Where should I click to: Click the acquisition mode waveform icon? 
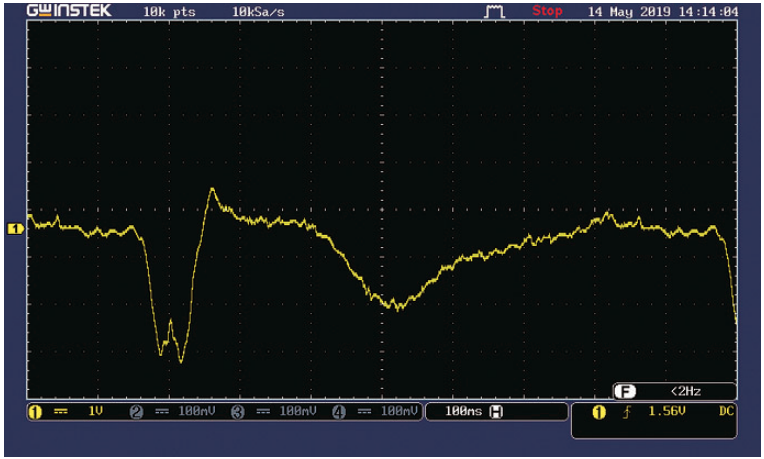point(494,11)
